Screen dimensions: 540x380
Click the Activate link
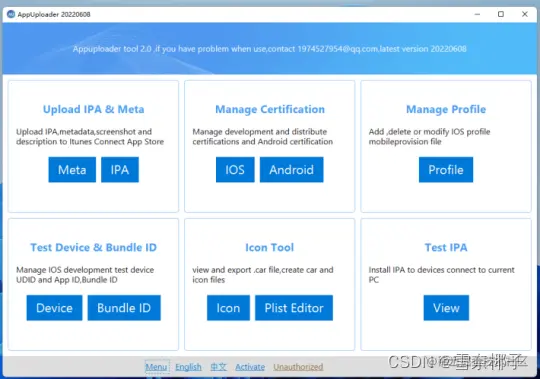click(250, 367)
